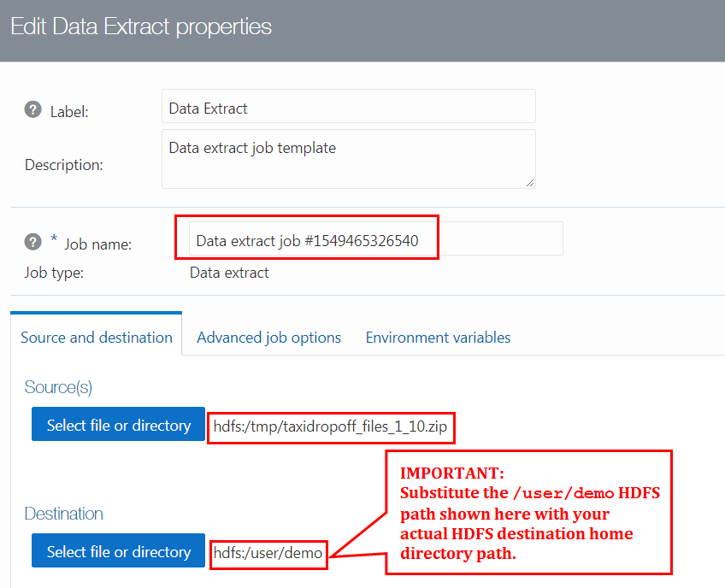
Task: Open the Environment variables tab
Action: [438, 338]
